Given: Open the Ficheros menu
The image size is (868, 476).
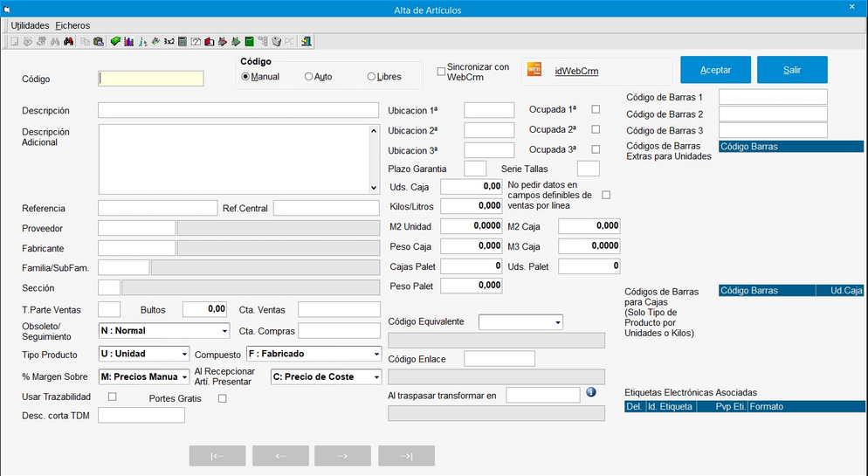Looking at the screenshot, I should tap(72, 25).
